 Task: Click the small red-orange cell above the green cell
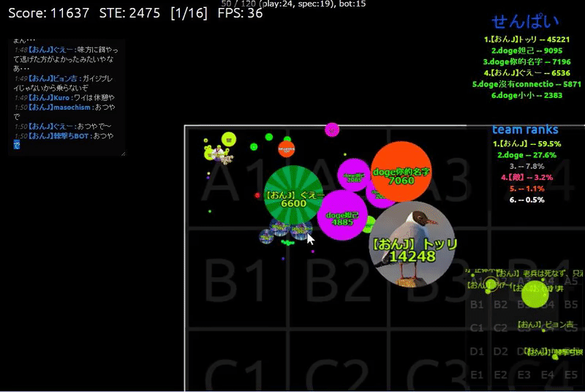point(286,148)
